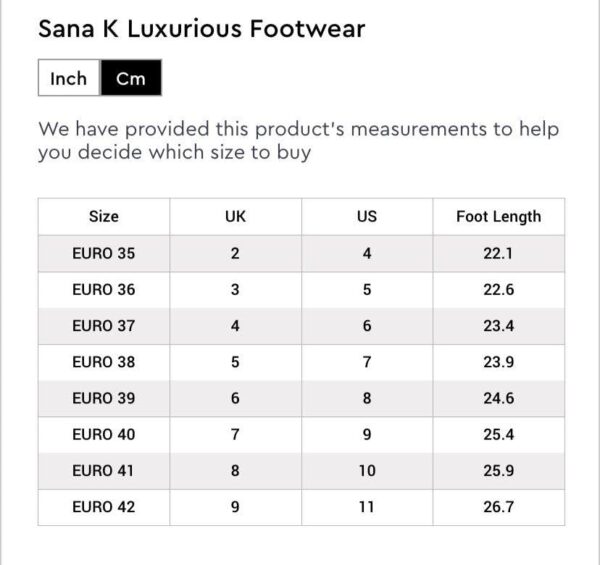
Task: Click the measurements description text
Action: coord(298,141)
